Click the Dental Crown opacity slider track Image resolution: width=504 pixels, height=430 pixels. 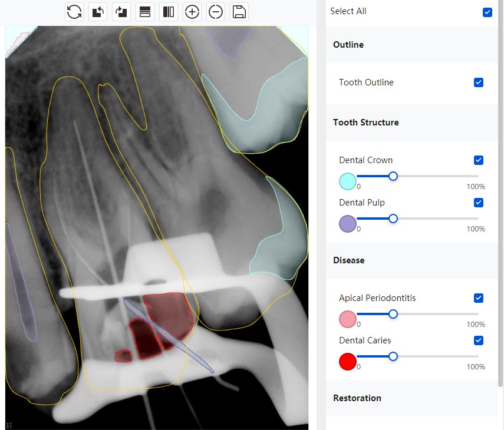coord(417,176)
